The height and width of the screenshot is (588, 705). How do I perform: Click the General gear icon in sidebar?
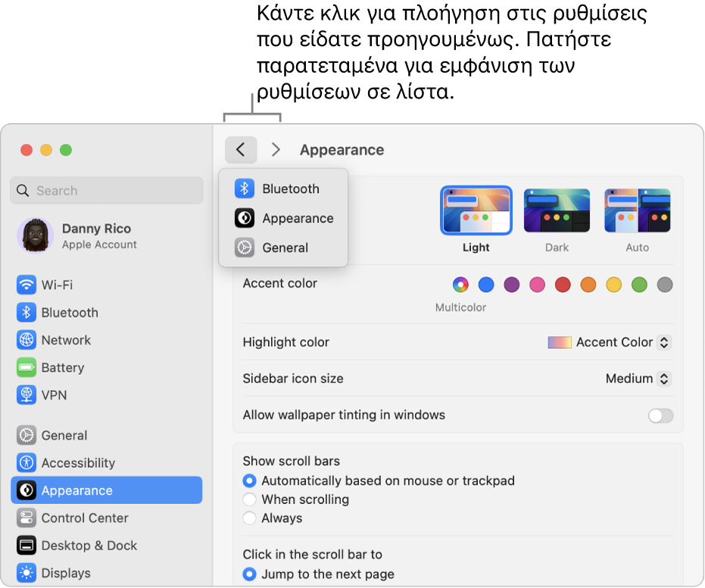click(x=26, y=435)
